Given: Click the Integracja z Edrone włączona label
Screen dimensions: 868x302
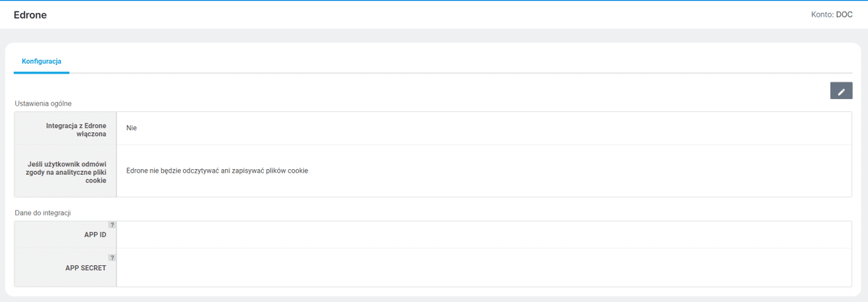Looking at the screenshot, I should 76,129.
